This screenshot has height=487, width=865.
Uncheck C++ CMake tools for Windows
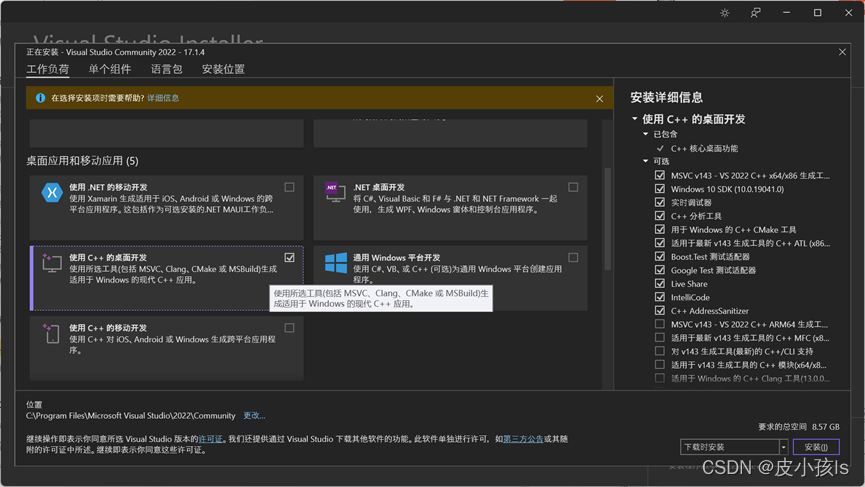pos(660,229)
